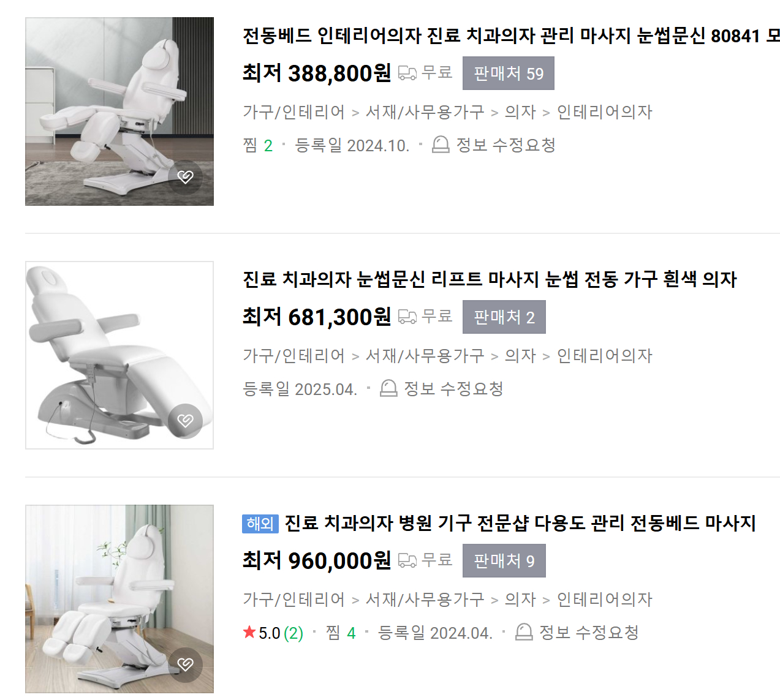Click delivery truck icon beside 681,300원
The height and width of the screenshot is (700, 780).
click(x=407, y=317)
